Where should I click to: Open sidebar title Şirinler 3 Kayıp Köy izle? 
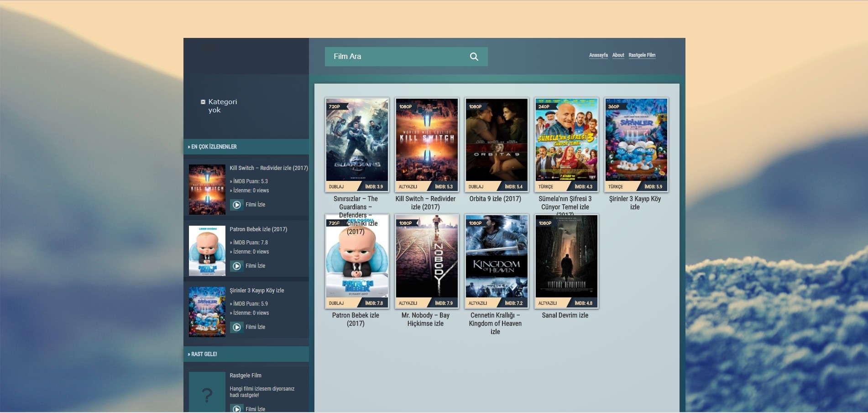257,291
